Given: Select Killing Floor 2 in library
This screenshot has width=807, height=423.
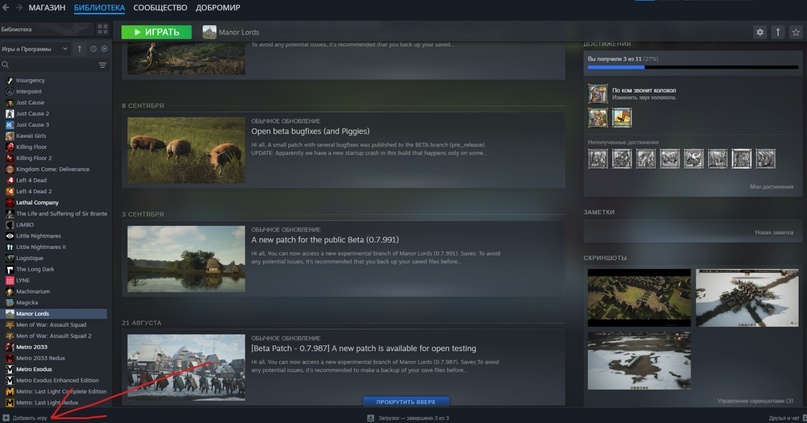Looking at the screenshot, I should (x=34, y=158).
